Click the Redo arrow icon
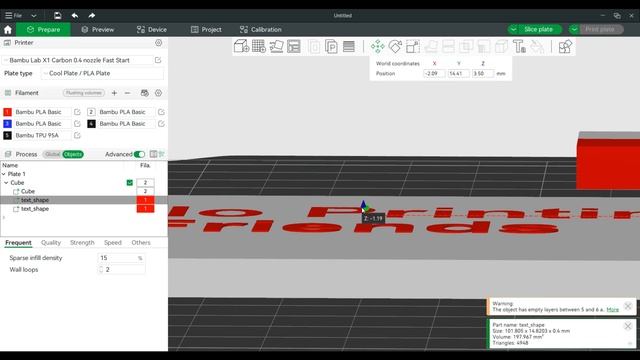The height and width of the screenshot is (360, 640). tap(91, 16)
